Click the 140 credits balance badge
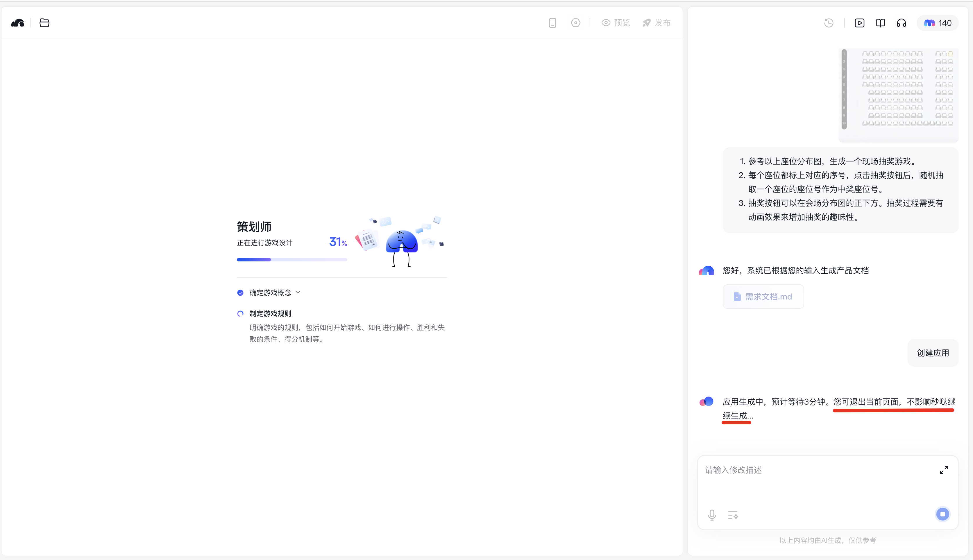 tap(938, 23)
